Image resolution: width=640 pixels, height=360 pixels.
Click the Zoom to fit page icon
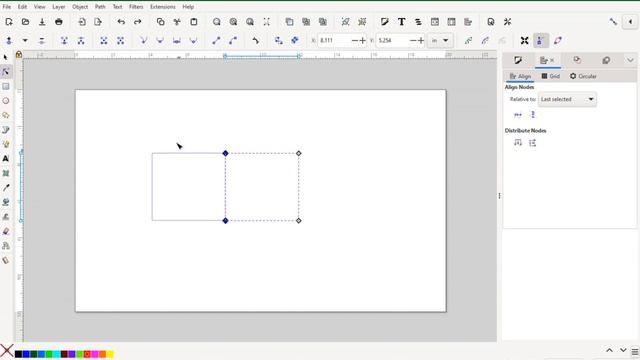point(250,22)
